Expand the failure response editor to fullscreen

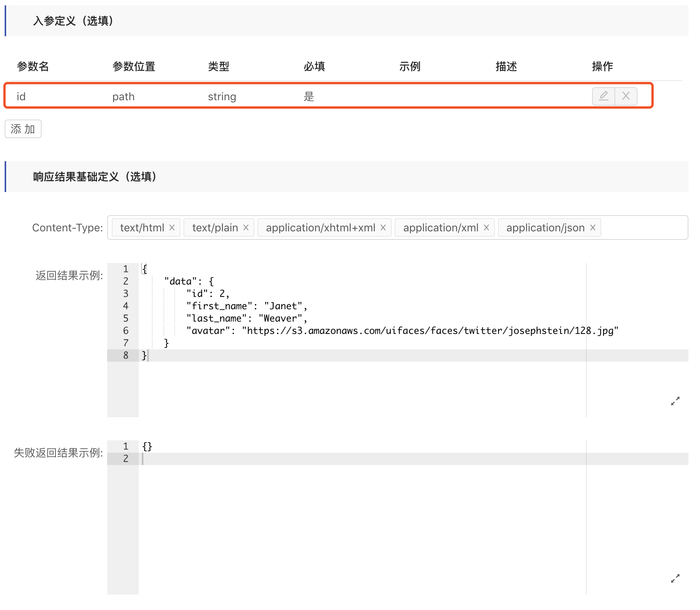coord(675,578)
